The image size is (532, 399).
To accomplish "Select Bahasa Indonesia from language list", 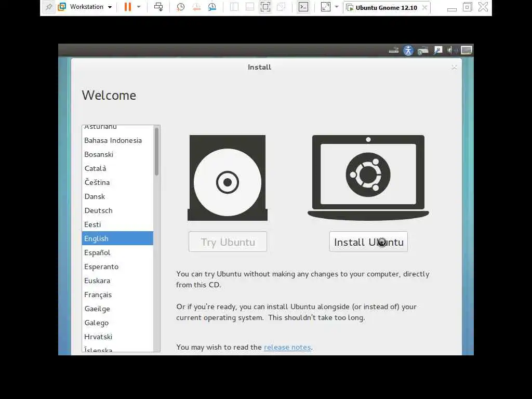I will [118, 140].
